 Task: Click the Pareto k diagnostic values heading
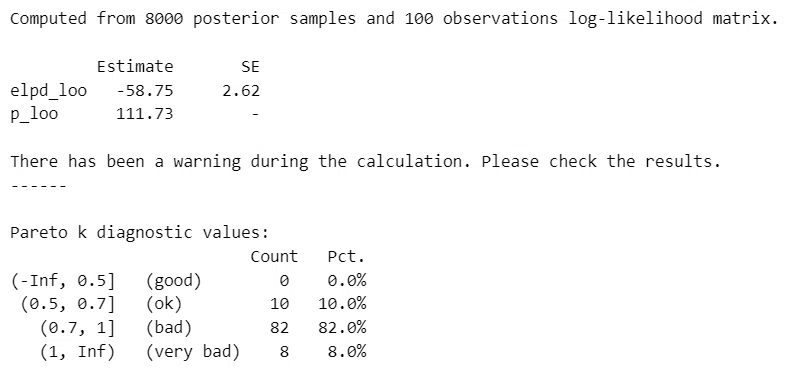(140, 232)
